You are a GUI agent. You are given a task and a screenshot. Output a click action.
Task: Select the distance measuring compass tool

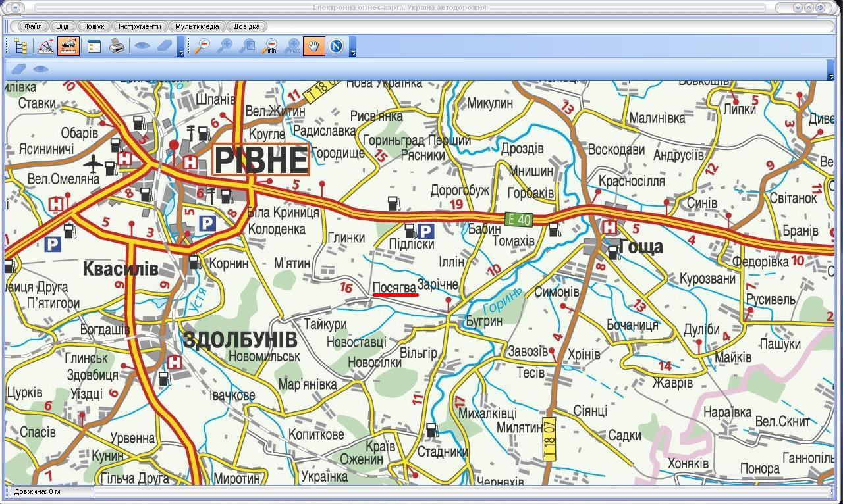(45, 46)
